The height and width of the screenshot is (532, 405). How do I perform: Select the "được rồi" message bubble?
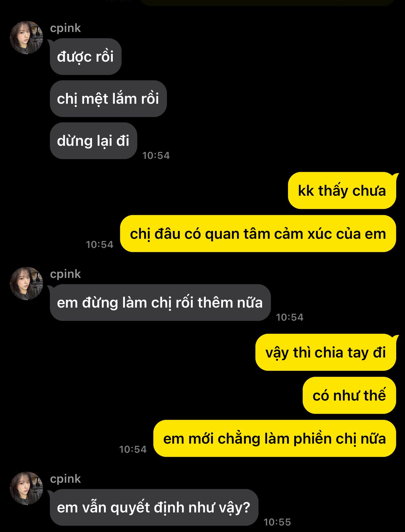(85, 57)
